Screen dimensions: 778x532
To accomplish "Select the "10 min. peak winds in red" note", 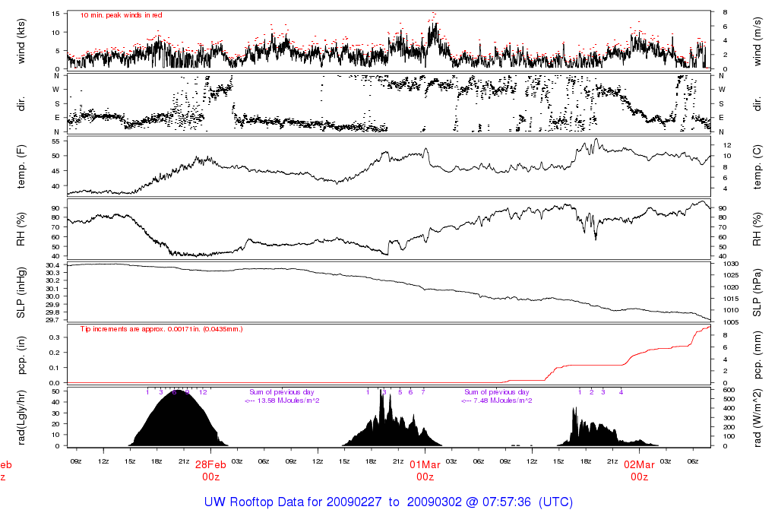I will pos(121,15).
